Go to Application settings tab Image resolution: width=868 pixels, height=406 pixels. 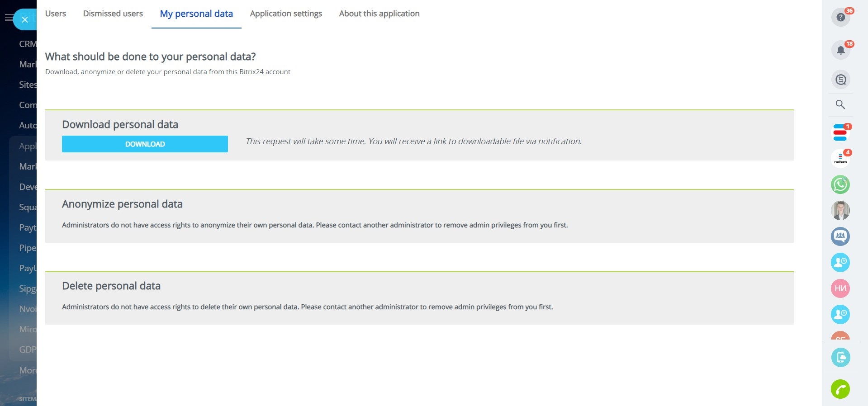tap(286, 14)
